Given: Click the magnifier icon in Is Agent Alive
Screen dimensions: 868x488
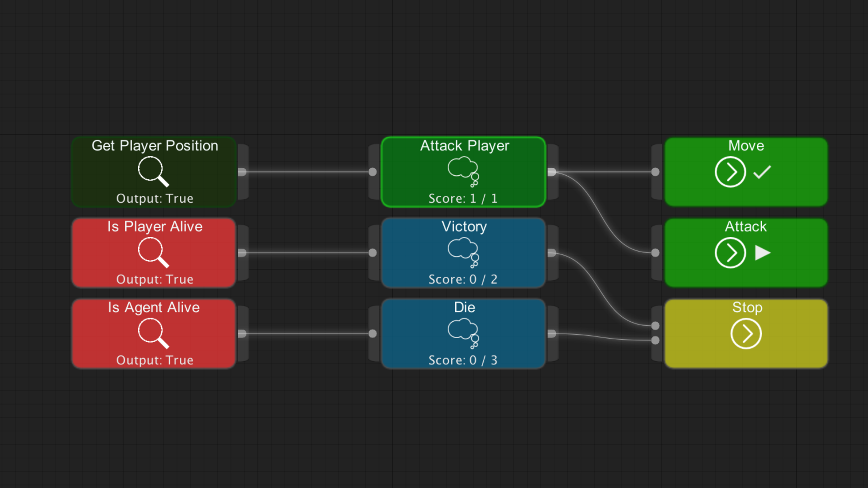Looking at the screenshot, I should tap(153, 333).
